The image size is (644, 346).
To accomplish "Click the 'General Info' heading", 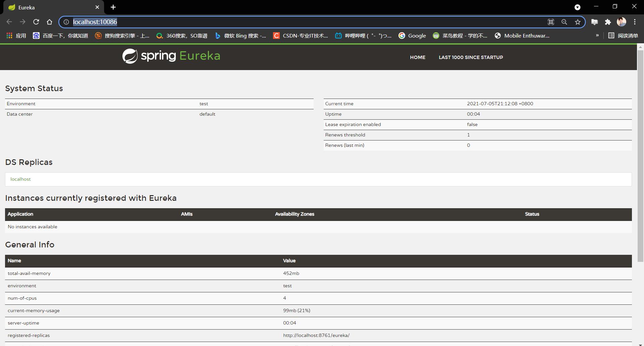I will [x=30, y=245].
